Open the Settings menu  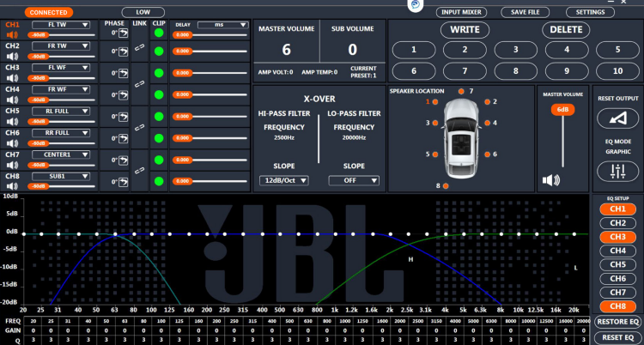coord(590,12)
